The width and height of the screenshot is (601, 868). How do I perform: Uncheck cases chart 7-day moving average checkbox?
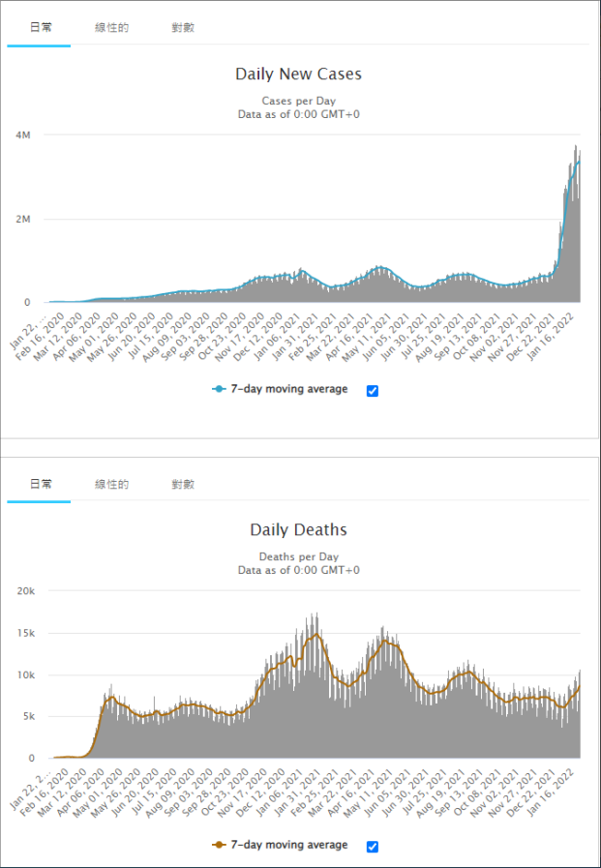click(x=373, y=390)
